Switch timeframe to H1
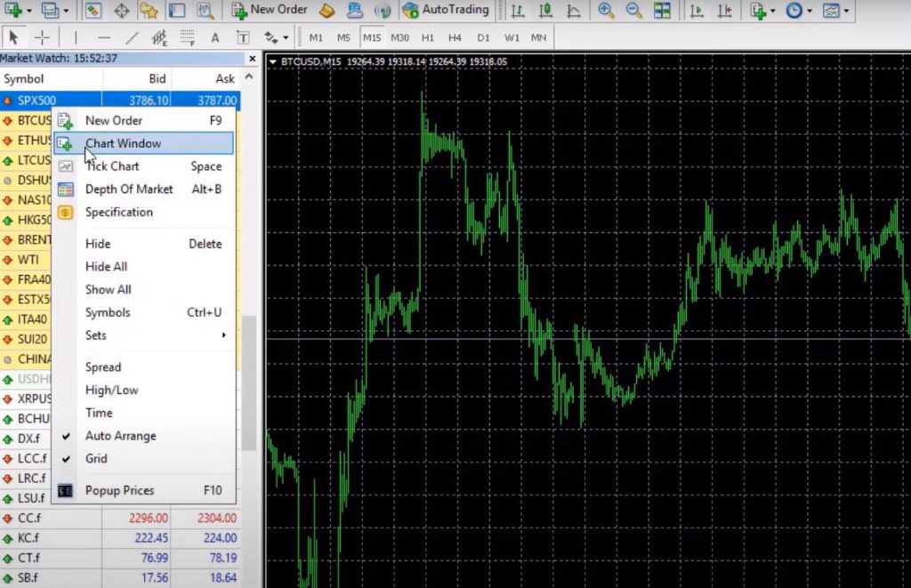The height and width of the screenshot is (588, 911). click(428, 37)
